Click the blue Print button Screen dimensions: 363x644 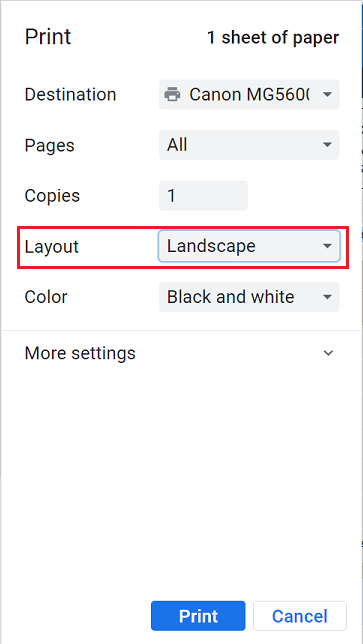198,616
